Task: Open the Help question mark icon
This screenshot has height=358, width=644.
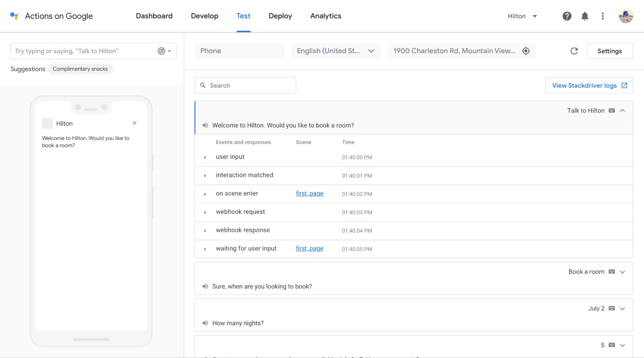Action: (567, 16)
